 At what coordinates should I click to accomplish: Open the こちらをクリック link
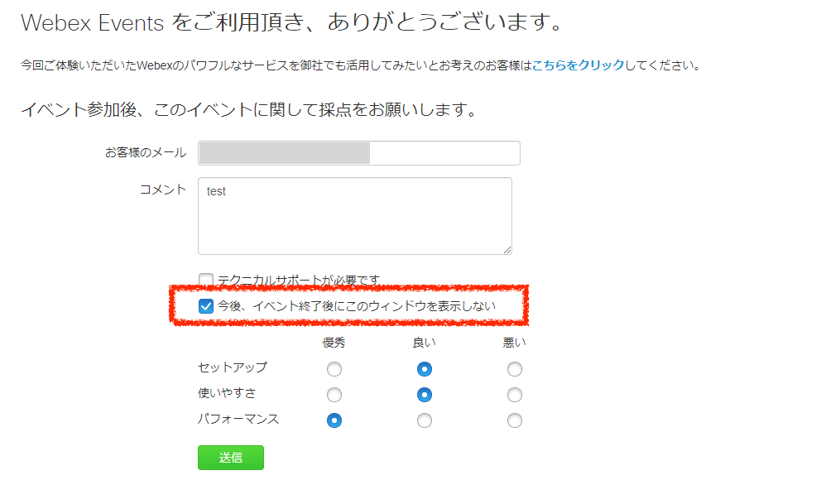pyautogui.click(x=578, y=65)
